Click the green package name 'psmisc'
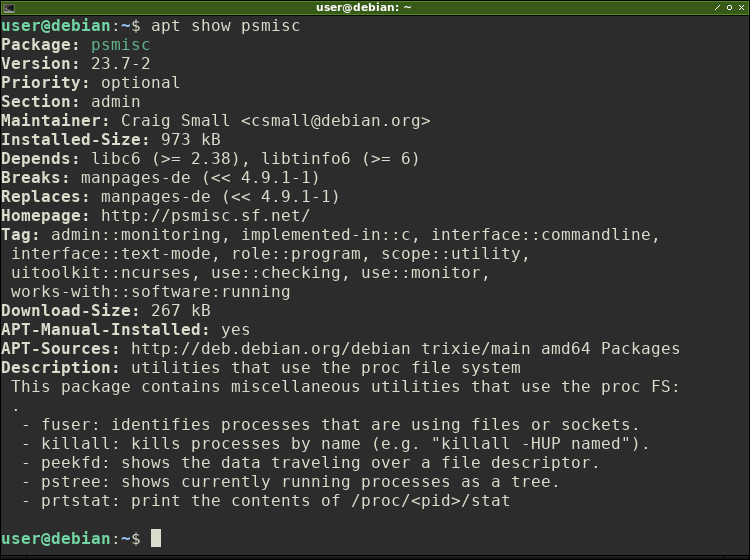The height and width of the screenshot is (560, 750). coord(121,45)
